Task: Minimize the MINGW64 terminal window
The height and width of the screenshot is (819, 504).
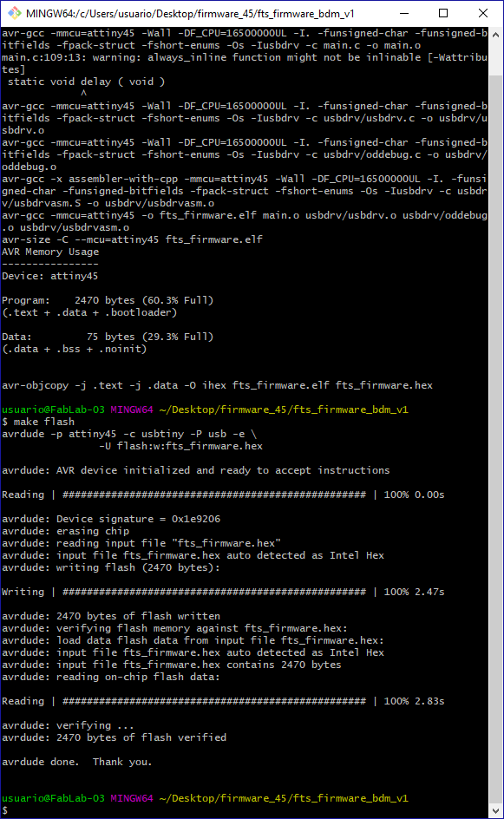Action: (403, 13)
